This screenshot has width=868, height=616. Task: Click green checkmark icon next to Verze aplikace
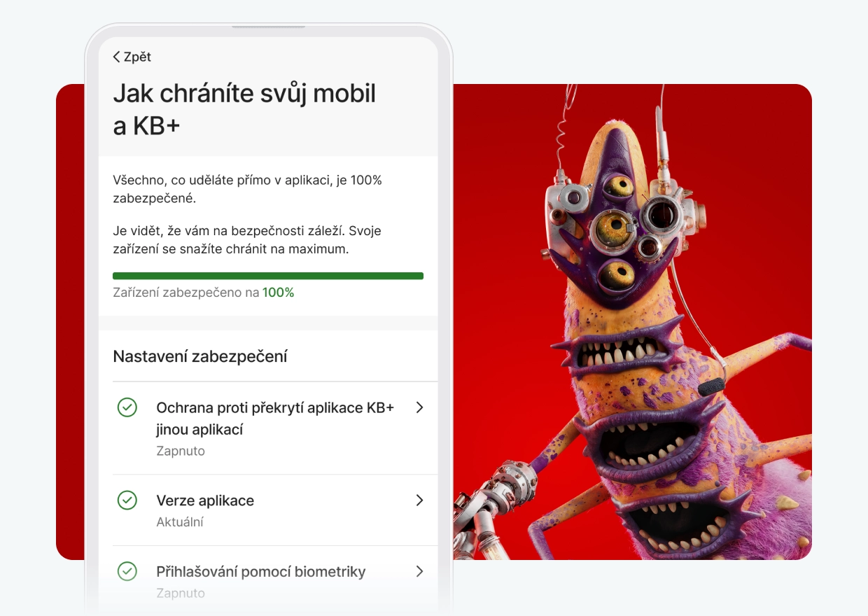click(x=127, y=500)
